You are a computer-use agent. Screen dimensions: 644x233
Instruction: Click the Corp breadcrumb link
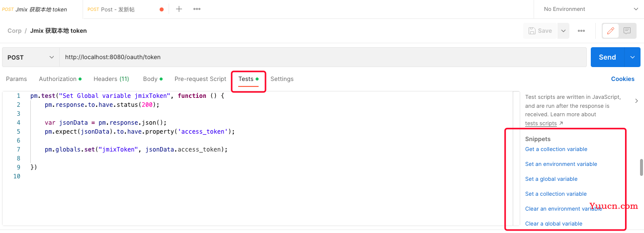(14, 31)
